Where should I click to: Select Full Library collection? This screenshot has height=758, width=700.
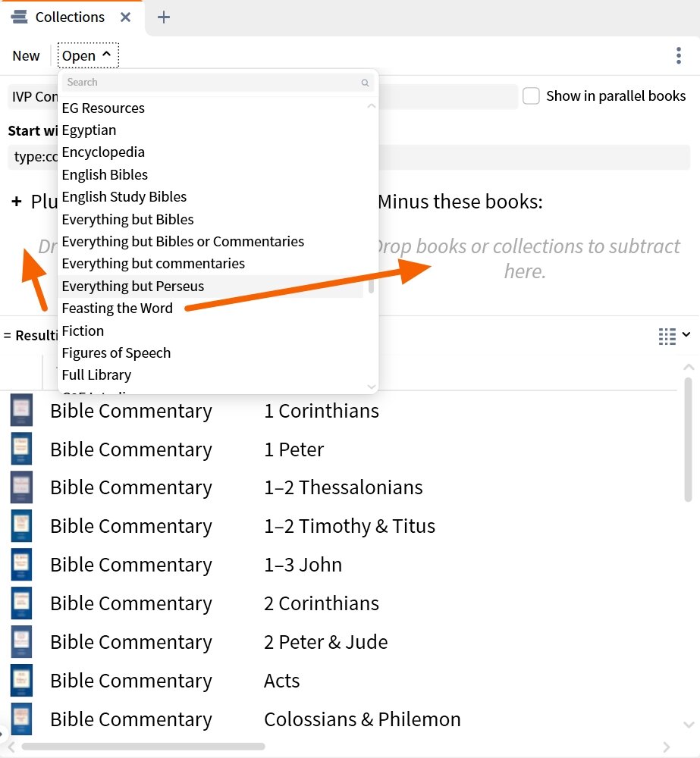(96, 374)
